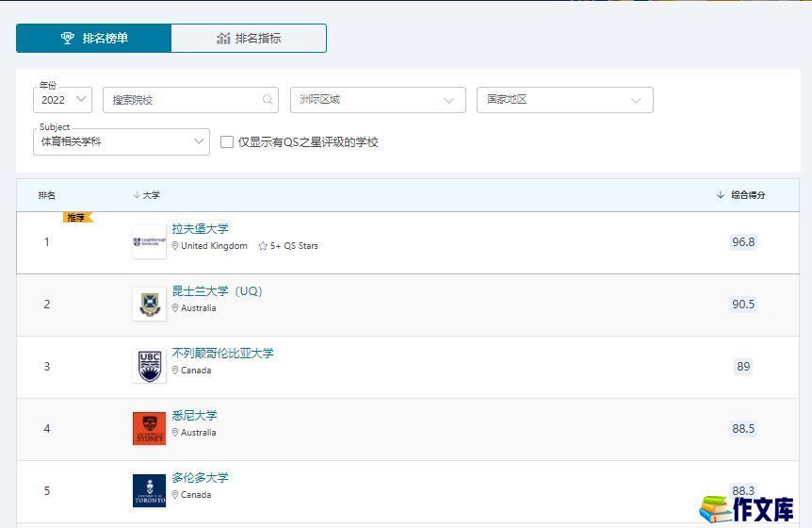Open the 年份 2022 dropdown
The width and height of the screenshot is (812, 528).
point(62,100)
